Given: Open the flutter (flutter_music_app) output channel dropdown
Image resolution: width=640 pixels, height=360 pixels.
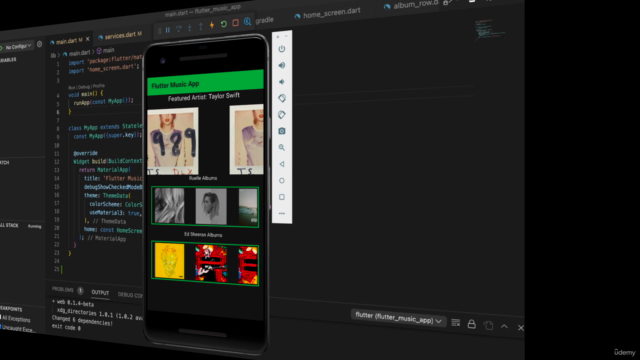Looking at the screenshot, I should click(398, 318).
